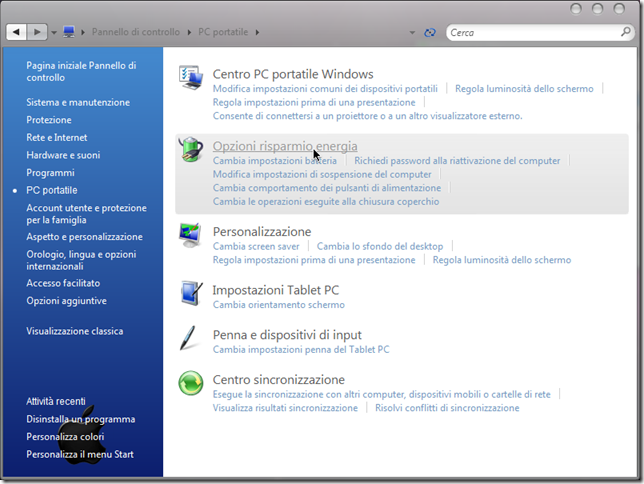This screenshot has width=644, height=484.
Task: Expand chevron after Pannello di controllo
Action: coord(189,32)
